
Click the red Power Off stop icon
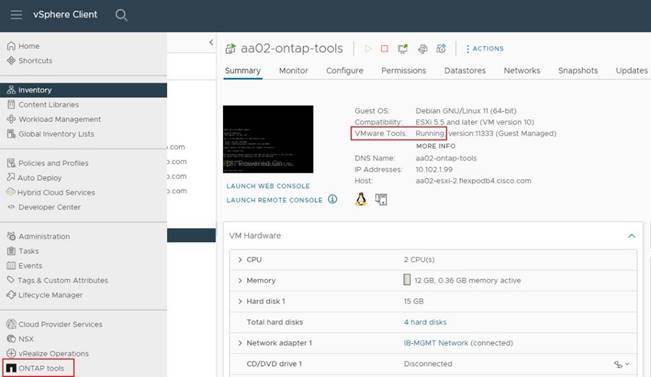384,49
